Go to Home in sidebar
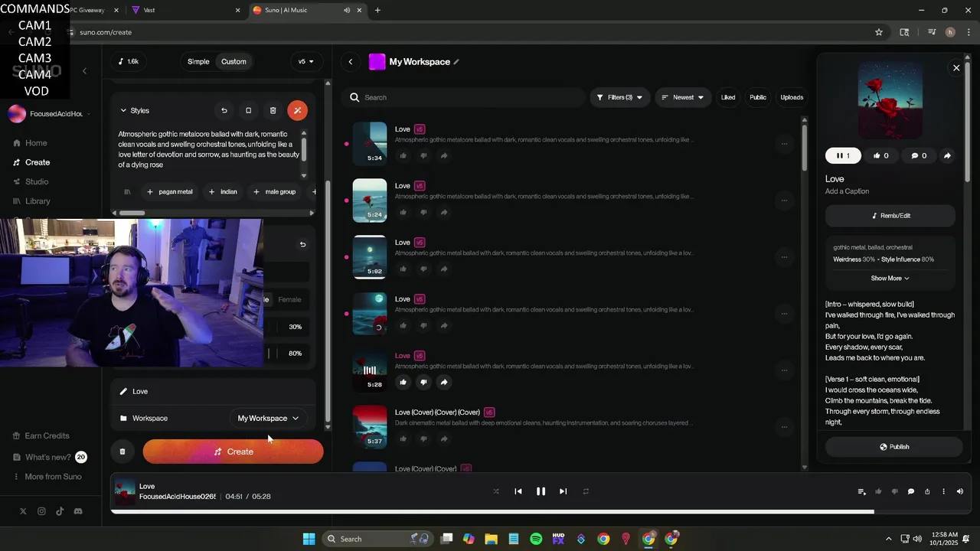This screenshot has width=980, height=551. coord(36,143)
